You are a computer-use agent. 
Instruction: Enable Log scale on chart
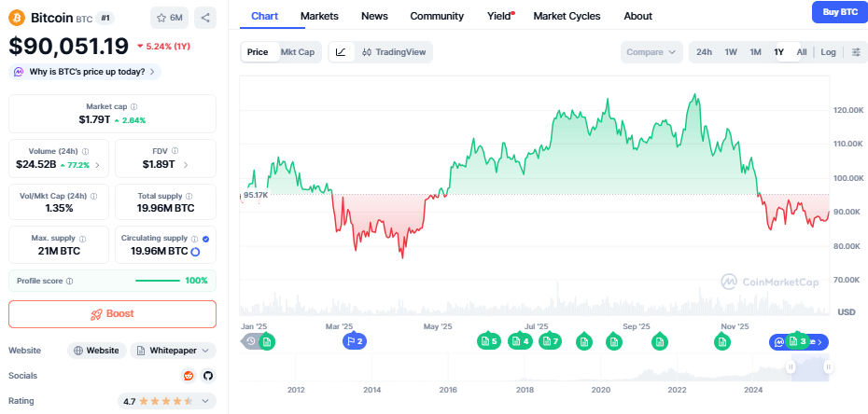tap(828, 52)
